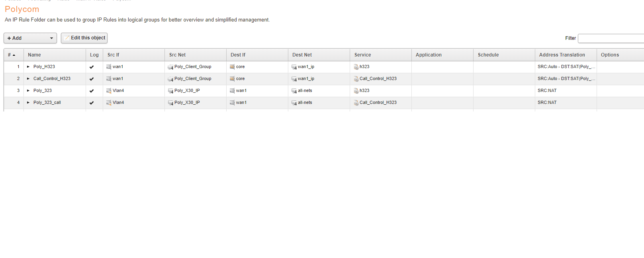Sort by Src Net column header

point(196,55)
